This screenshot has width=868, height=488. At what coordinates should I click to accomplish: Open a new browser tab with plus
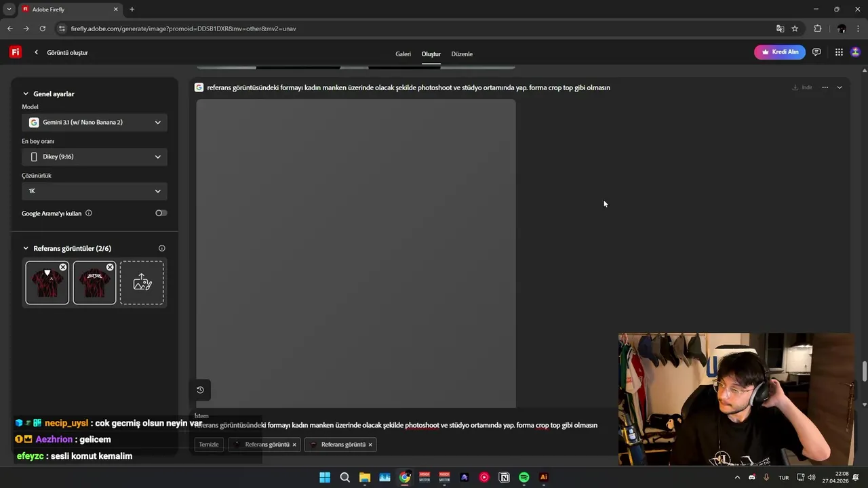point(132,9)
